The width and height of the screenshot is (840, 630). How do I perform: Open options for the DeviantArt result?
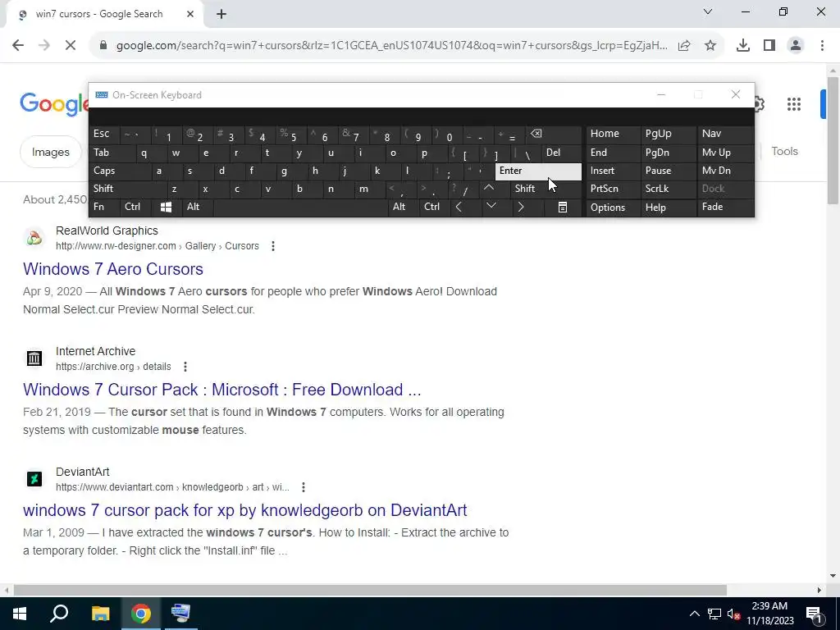point(304,487)
